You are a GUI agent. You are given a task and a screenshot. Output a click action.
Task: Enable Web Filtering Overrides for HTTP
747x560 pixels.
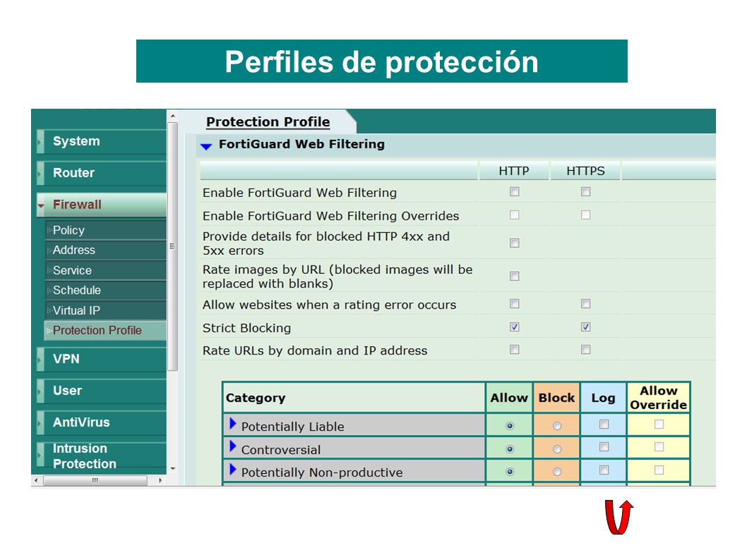tap(514, 215)
